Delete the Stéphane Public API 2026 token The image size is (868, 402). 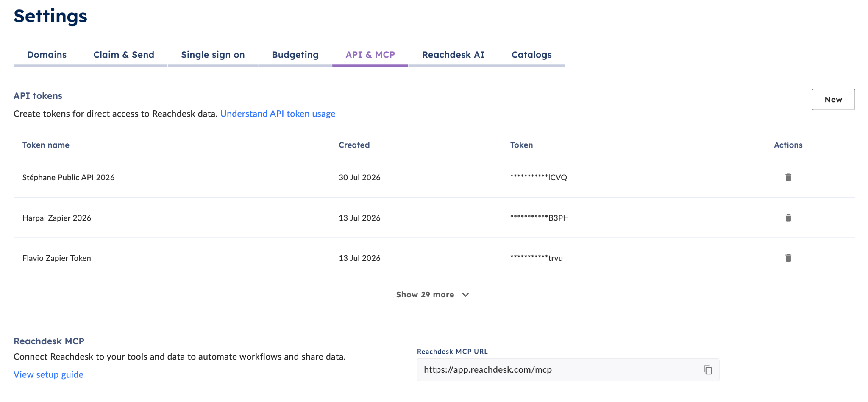[788, 177]
